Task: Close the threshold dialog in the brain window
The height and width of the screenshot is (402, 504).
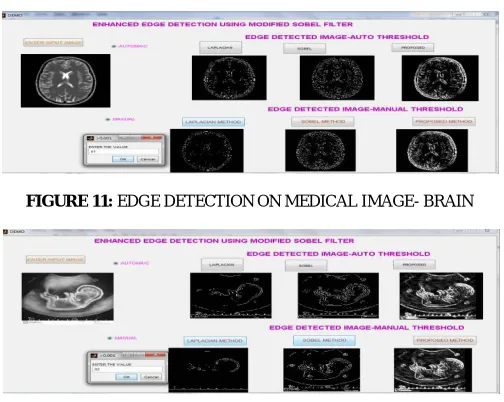Action: click(x=151, y=138)
